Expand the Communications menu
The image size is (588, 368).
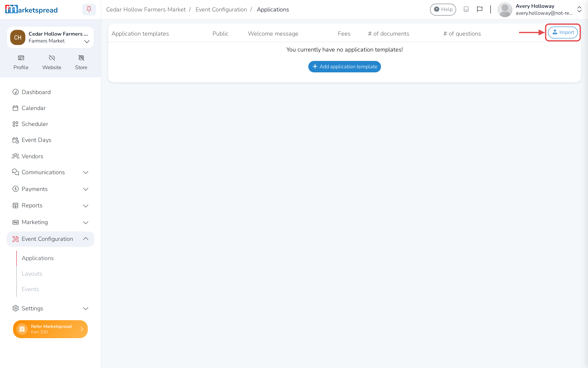click(50, 172)
